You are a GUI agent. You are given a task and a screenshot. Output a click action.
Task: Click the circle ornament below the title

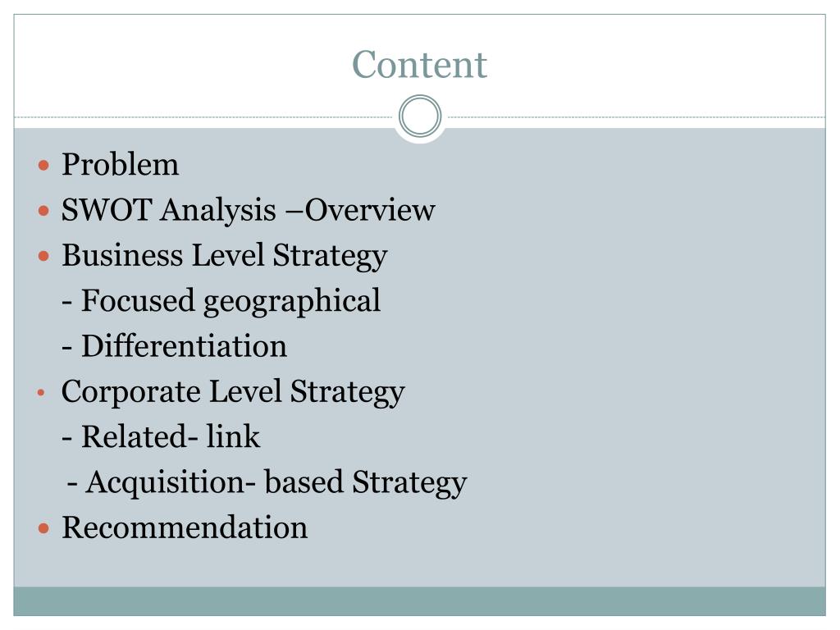point(420,116)
